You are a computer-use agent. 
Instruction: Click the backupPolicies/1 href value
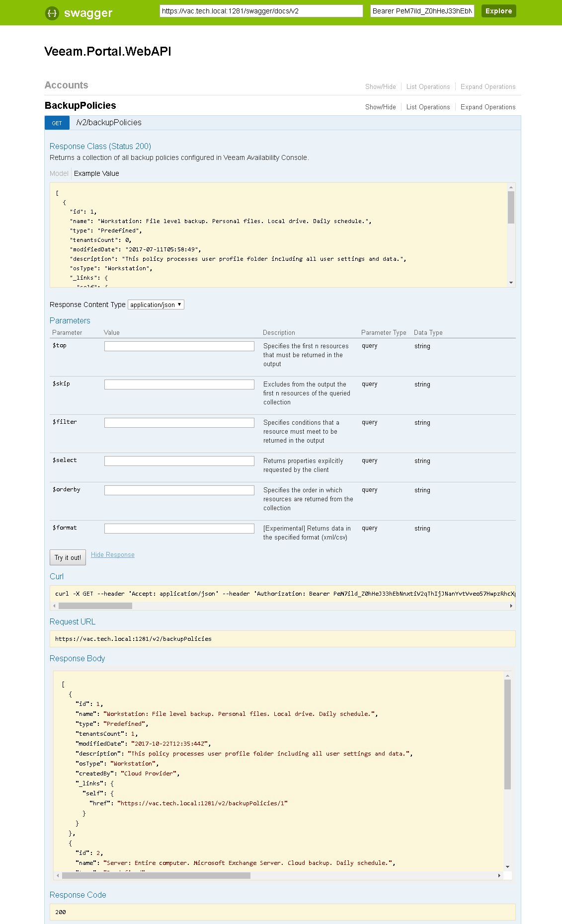pyautogui.click(x=202, y=803)
